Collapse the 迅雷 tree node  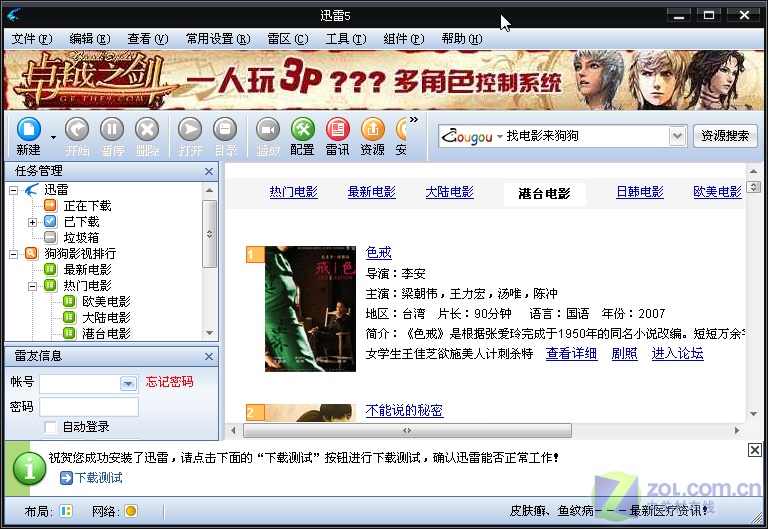point(14,190)
